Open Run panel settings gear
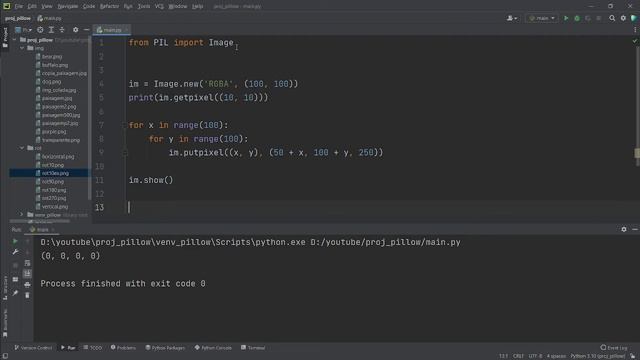The height and width of the screenshot is (360, 640). [x=624, y=229]
